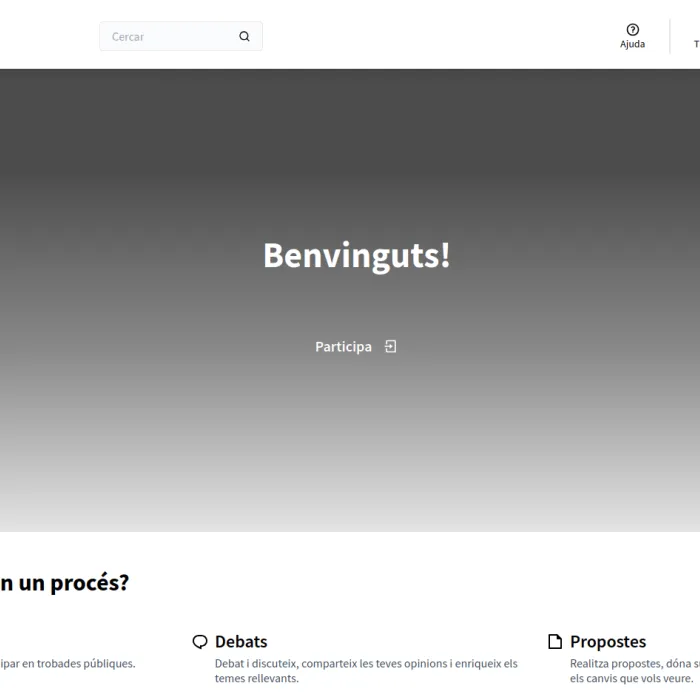
Task: Click the partially visible 'T' header item
Action: [696, 44]
